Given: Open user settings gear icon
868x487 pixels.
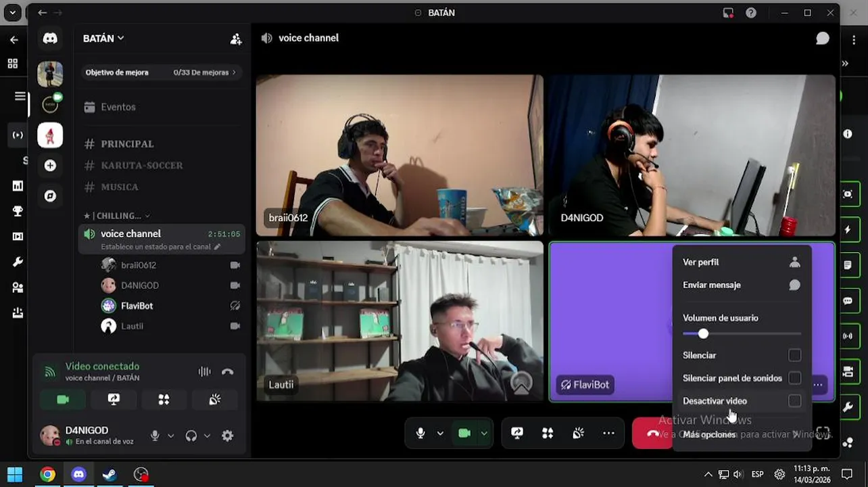Looking at the screenshot, I should click(x=228, y=436).
